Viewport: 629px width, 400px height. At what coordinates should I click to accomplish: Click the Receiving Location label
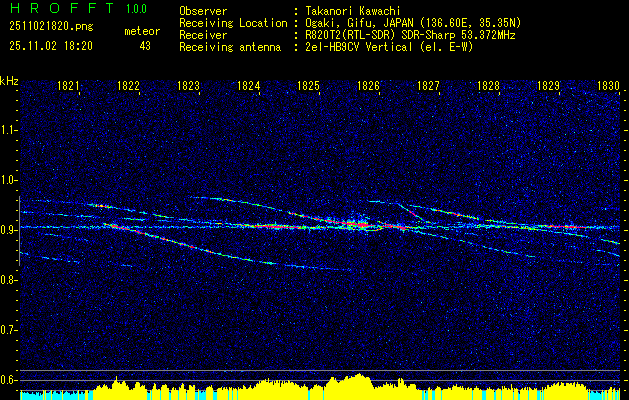point(233,23)
